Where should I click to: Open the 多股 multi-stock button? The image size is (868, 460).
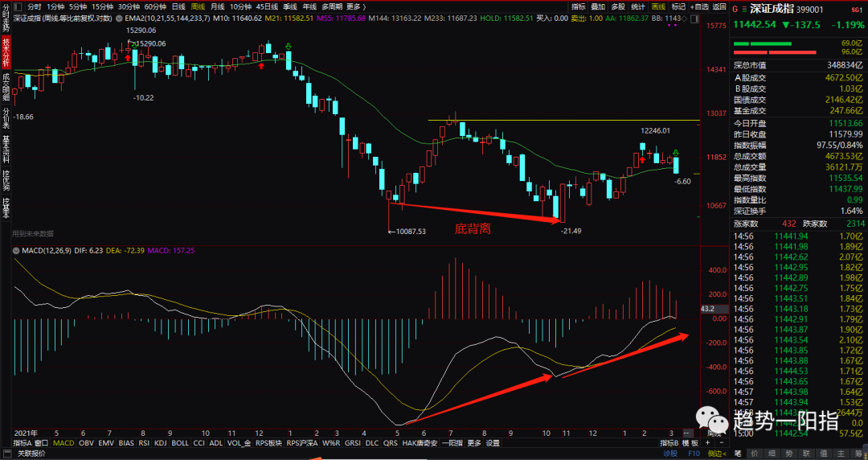[x=618, y=6]
